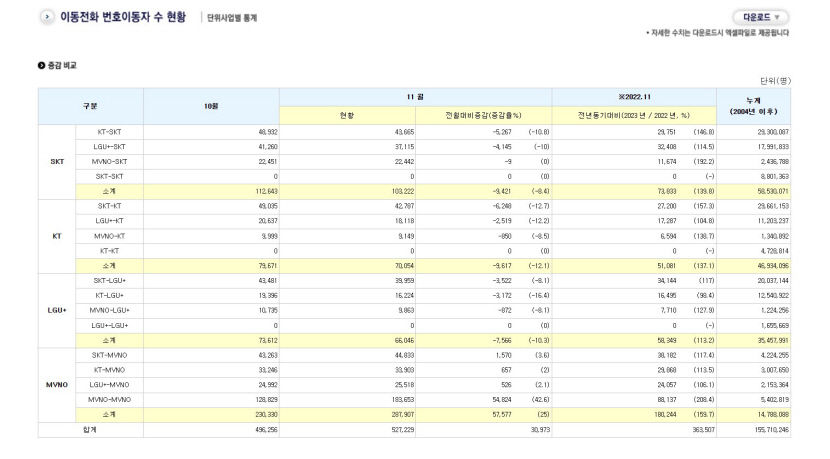
Task: Click the 10월 column header
Action: pyautogui.click(x=211, y=106)
